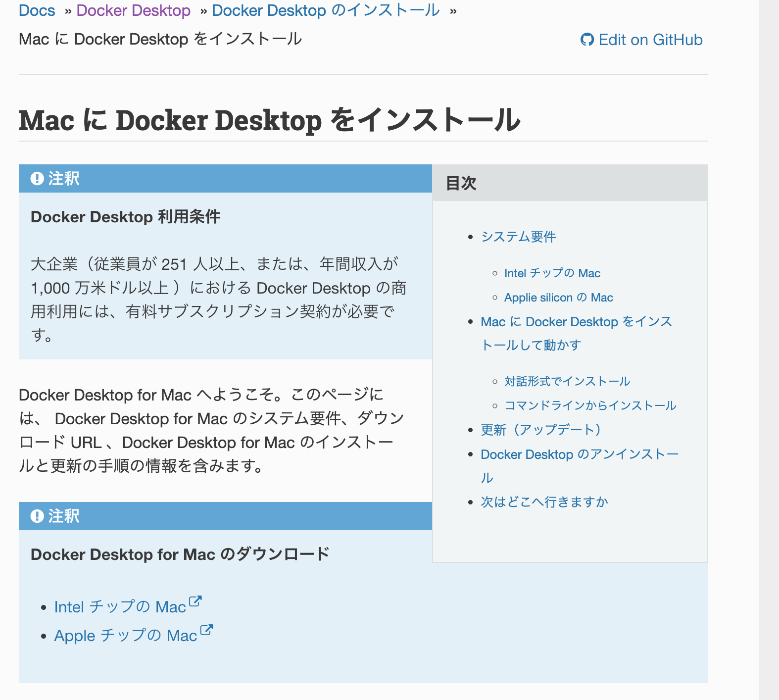
Task: Download for Apple チップの Mac
Action: (126, 636)
